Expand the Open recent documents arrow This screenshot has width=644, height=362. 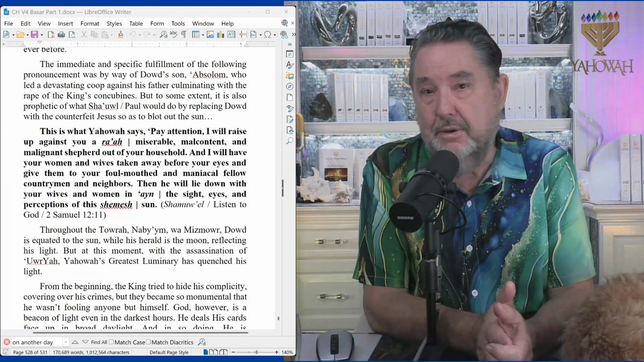pos(27,35)
